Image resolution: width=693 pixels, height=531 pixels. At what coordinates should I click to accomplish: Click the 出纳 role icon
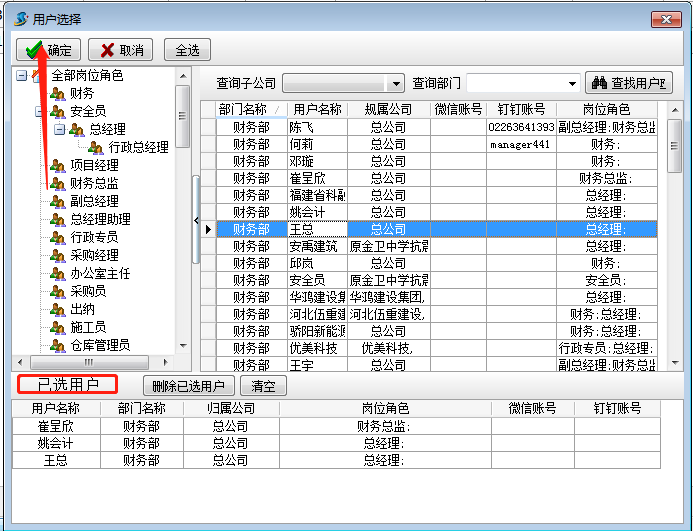58,309
